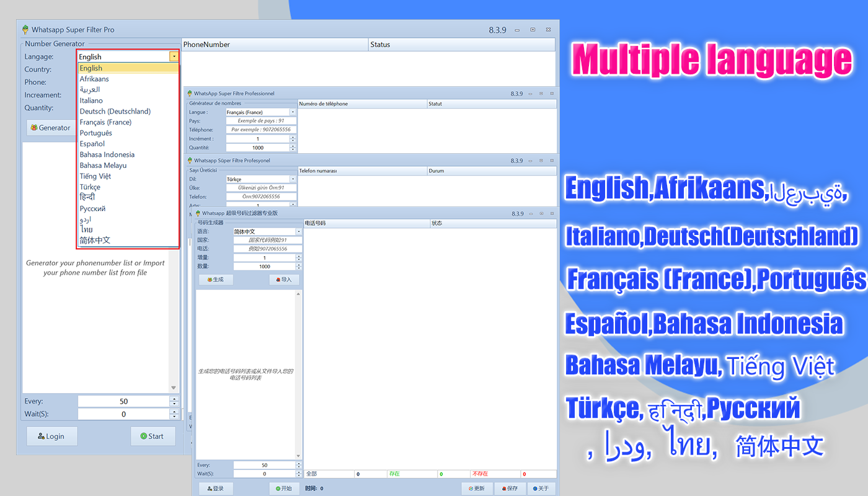Click the Every field in the Chinese window
868x496 pixels.
(x=265, y=465)
